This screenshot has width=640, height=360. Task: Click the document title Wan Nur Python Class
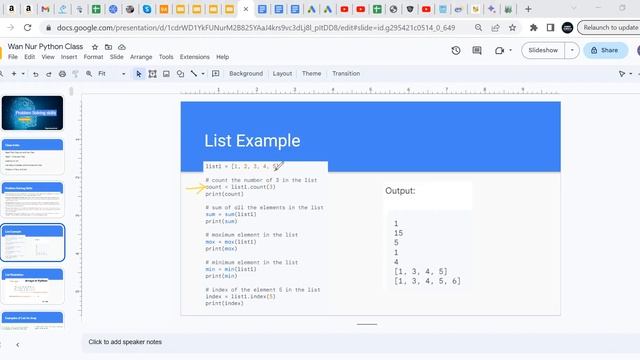pyautogui.click(x=45, y=47)
